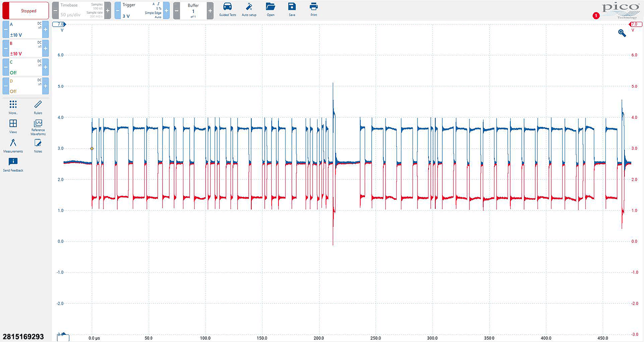Add Notes to the capture
This screenshot has width=644, height=342.
click(x=38, y=145)
